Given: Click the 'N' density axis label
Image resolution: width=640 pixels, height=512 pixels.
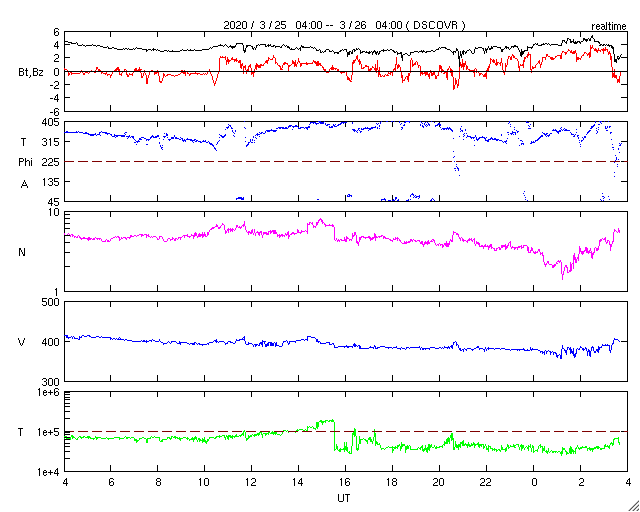Looking at the screenshot, I should coord(22,252).
